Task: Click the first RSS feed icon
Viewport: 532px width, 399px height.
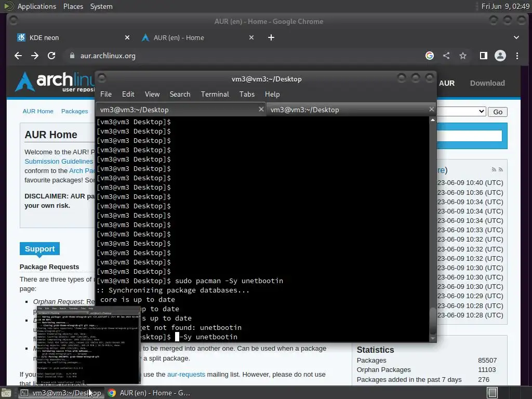Action: [494, 170]
